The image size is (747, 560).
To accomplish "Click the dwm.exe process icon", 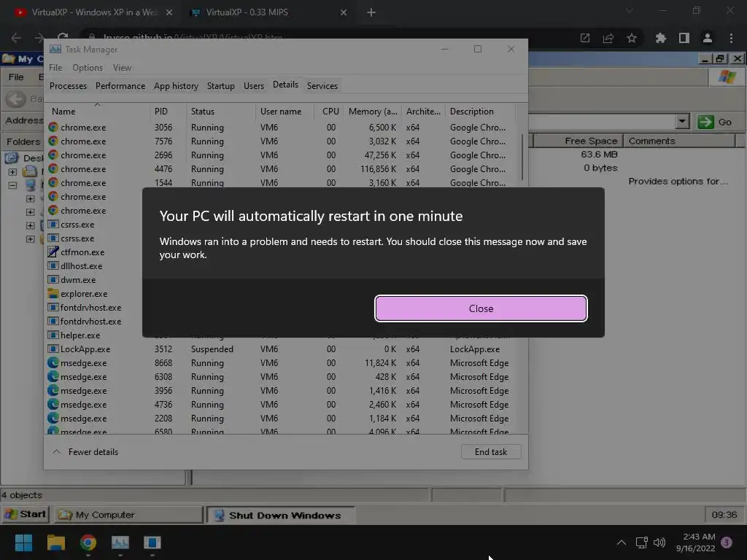I will click(53, 279).
